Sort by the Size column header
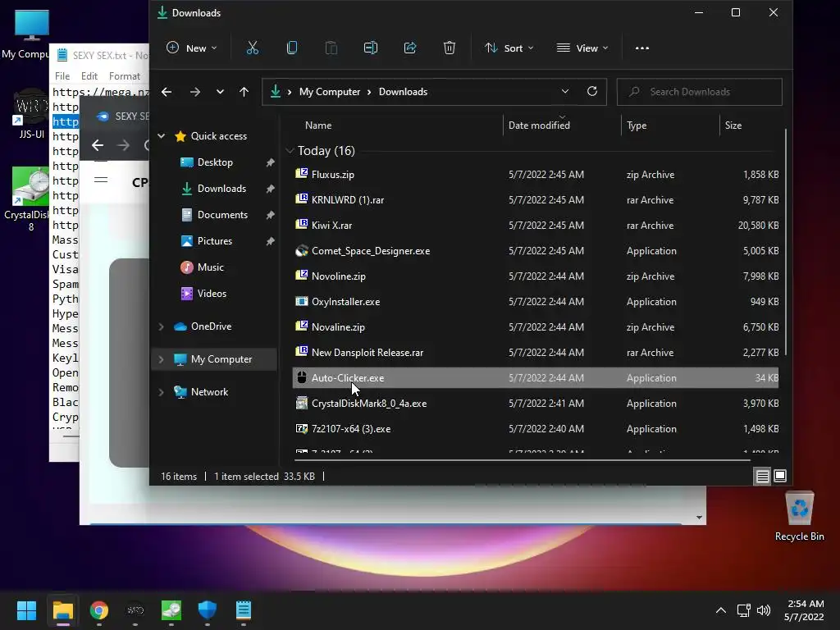Screen dimensions: 840x630 coord(733,126)
